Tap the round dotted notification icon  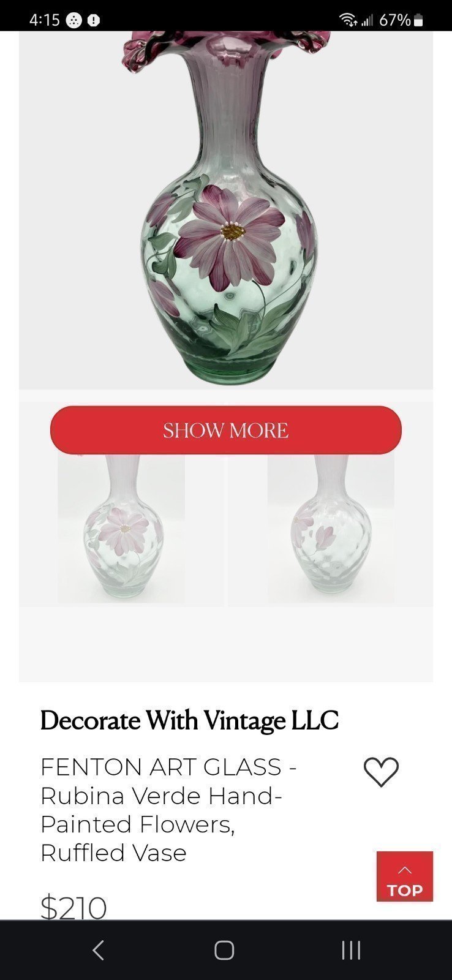(x=74, y=20)
